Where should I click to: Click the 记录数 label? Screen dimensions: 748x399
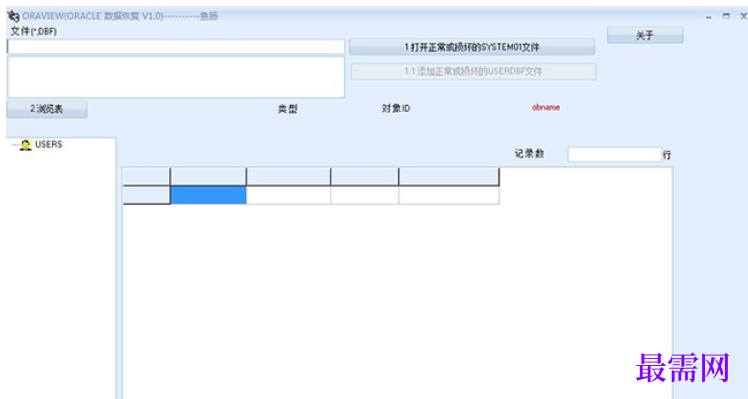(x=530, y=153)
